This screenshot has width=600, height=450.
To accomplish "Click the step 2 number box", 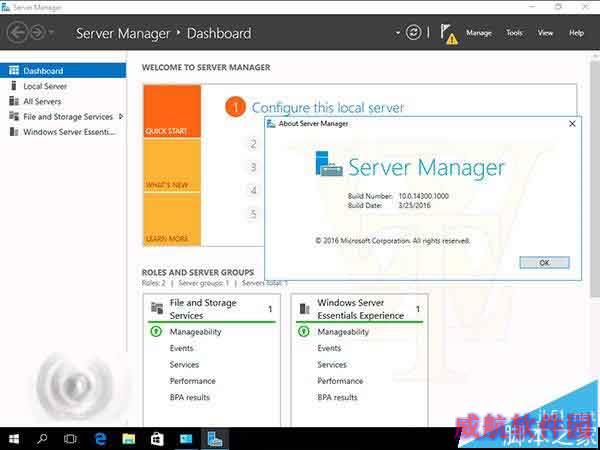I will coord(253,144).
